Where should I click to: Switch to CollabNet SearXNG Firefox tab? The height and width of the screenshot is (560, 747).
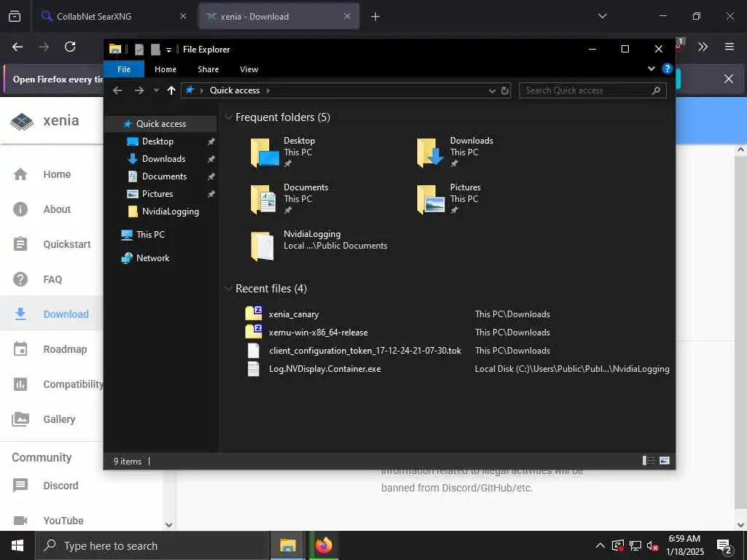click(x=114, y=16)
